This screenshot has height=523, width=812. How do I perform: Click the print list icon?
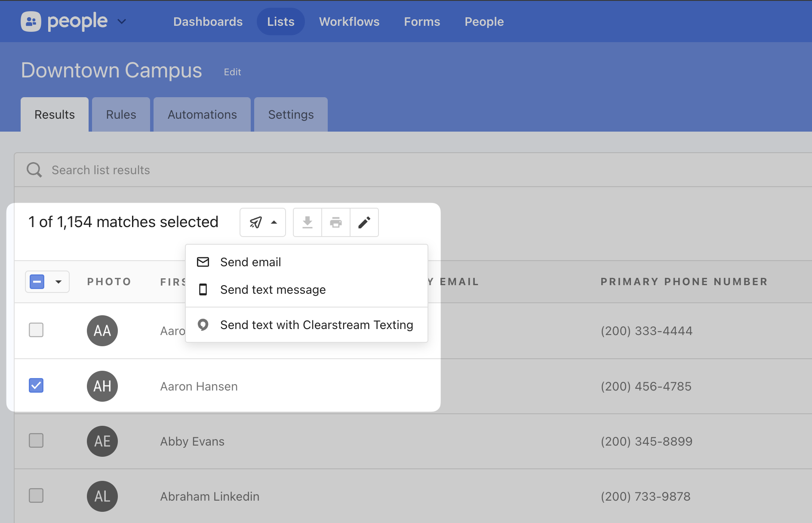click(x=335, y=222)
